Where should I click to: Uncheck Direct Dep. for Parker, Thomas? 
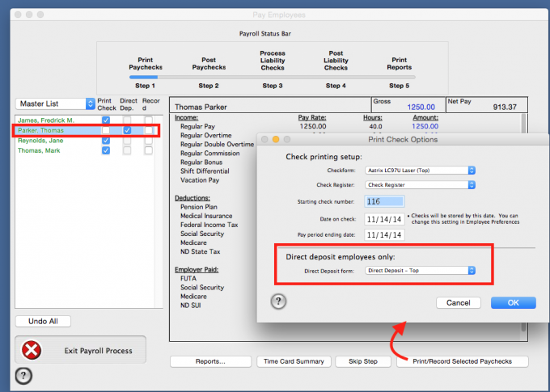coord(127,130)
